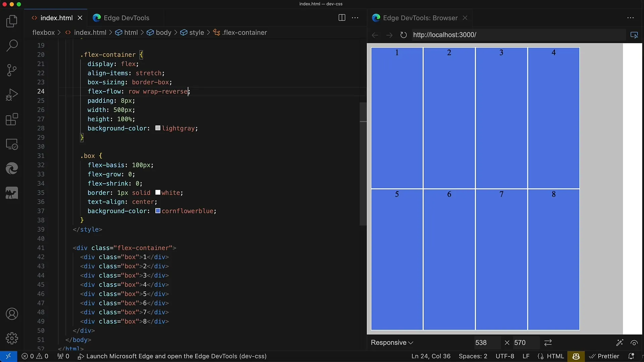The image size is (644, 362).
Task: Open More Actions in browser panel
Action: click(x=631, y=18)
